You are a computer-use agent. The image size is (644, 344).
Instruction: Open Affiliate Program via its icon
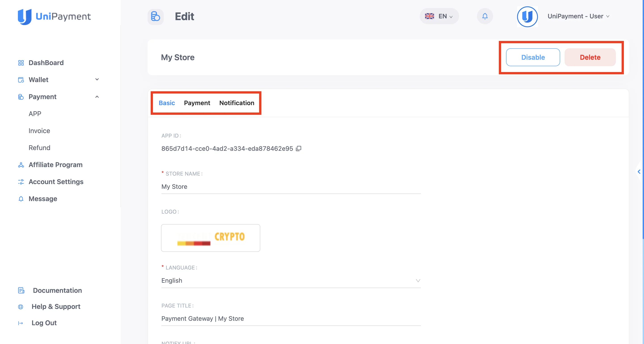tap(21, 165)
